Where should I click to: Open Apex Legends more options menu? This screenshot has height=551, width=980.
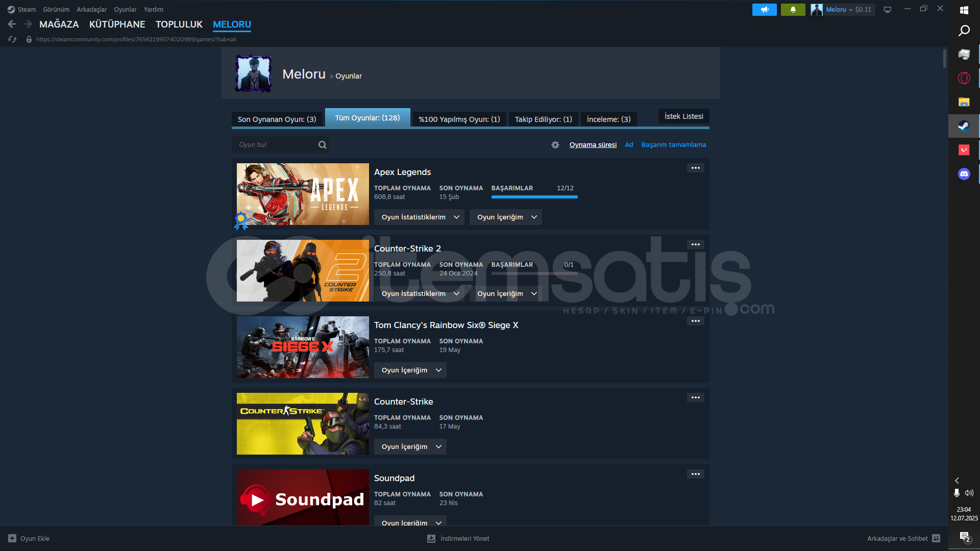point(695,168)
